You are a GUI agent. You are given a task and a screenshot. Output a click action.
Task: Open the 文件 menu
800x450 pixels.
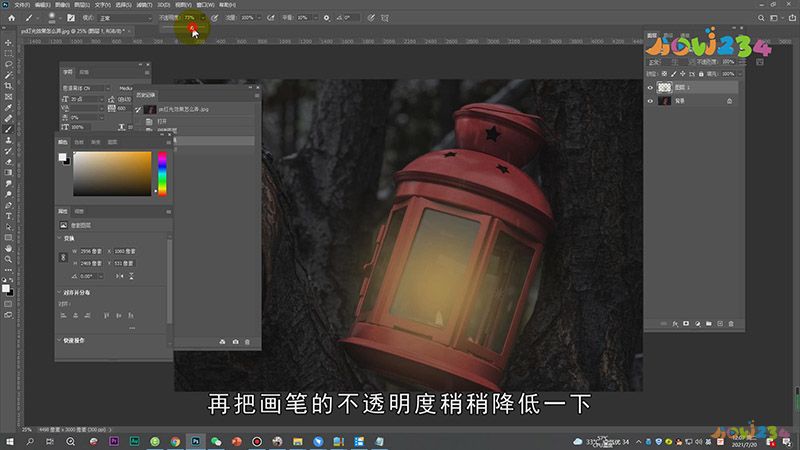[x=22, y=5]
